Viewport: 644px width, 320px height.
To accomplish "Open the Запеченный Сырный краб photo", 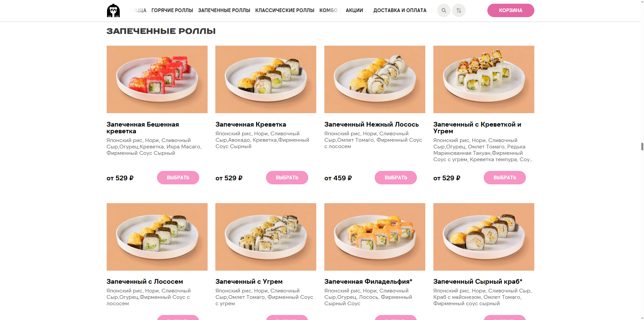I will tap(483, 237).
